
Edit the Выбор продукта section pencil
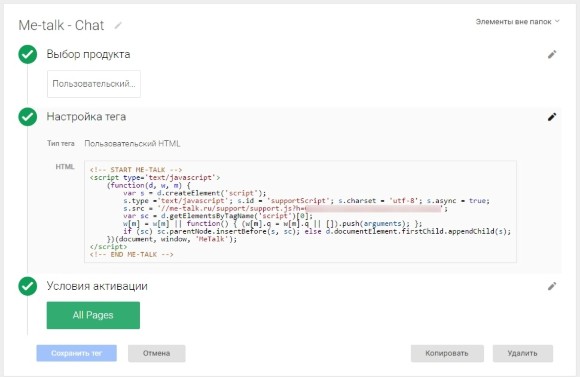(x=552, y=55)
